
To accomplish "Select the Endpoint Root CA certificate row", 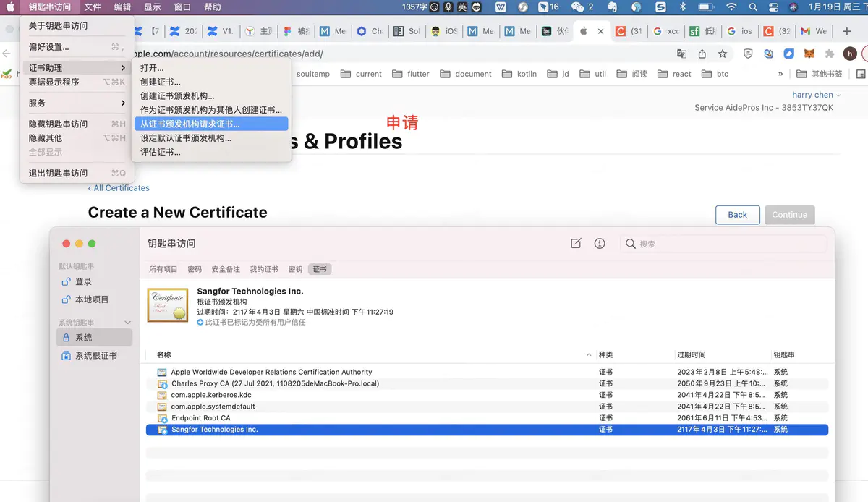I will click(x=487, y=418).
